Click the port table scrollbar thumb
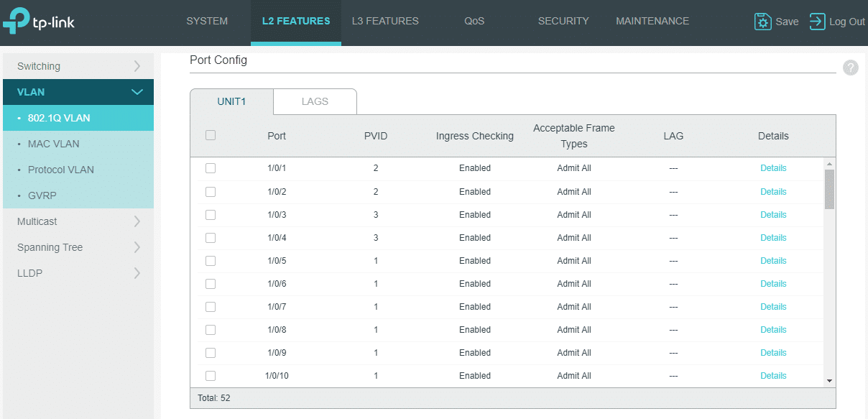This screenshot has height=419, width=868. click(829, 189)
